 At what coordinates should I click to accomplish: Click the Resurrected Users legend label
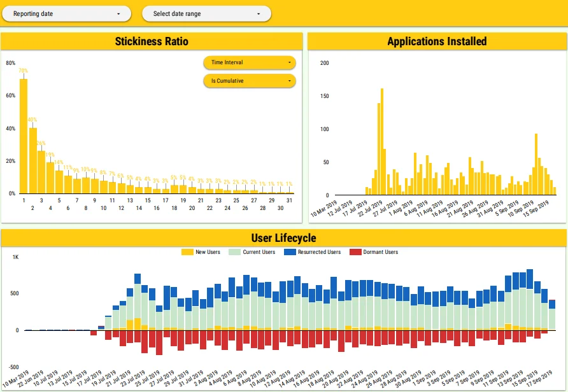(x=320, y=252)
